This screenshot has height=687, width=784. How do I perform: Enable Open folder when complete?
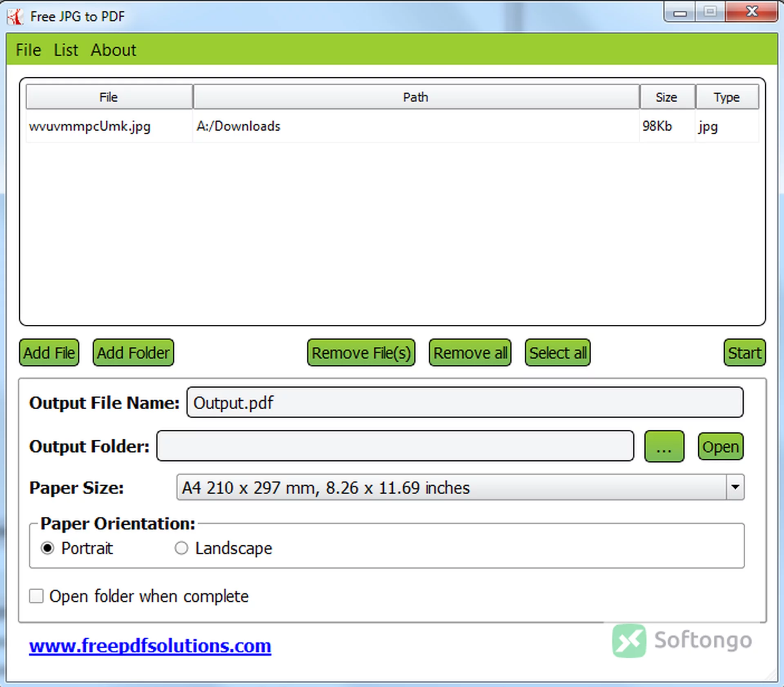pyautogui.click(x=36, y=596)
